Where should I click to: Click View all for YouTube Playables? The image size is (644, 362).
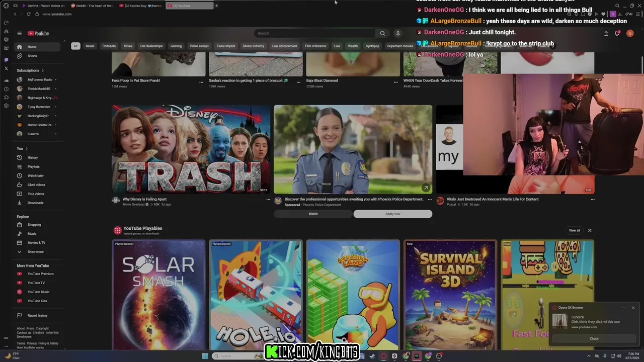pos(574,230)
